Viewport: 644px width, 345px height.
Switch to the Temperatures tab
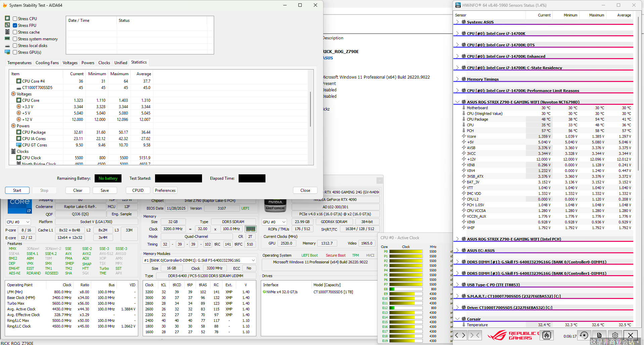19,63
